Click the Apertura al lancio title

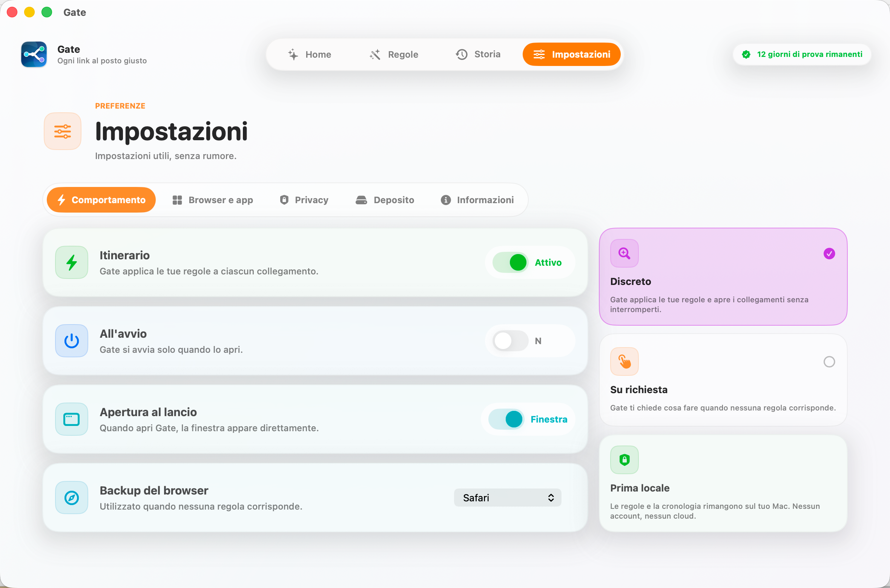click(x=148, y=412)
